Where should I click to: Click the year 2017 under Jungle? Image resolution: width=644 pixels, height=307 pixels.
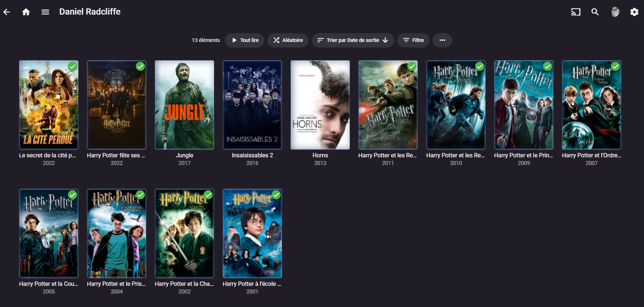(184, 163)
